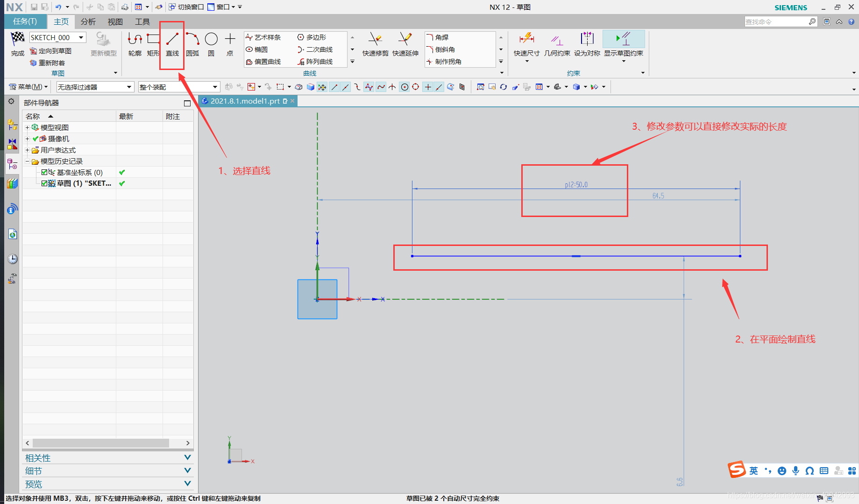Switch to the 主页 ribbon tab
The image size is (859, 504).
click(x=61, y=21)
